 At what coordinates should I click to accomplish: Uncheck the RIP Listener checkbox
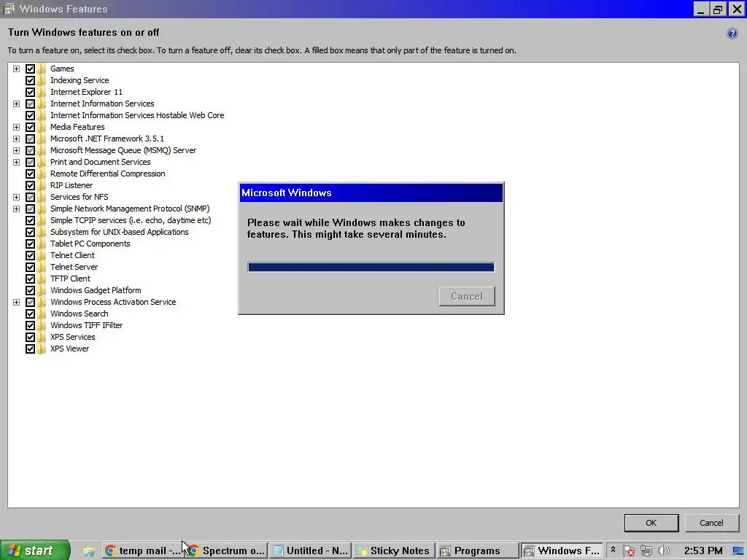tap(30, 185)
